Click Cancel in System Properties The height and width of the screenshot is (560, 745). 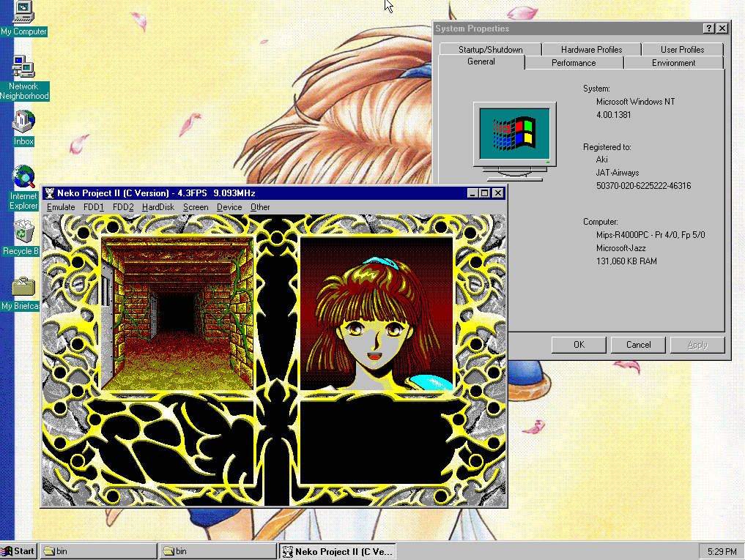tap(638, 345)
